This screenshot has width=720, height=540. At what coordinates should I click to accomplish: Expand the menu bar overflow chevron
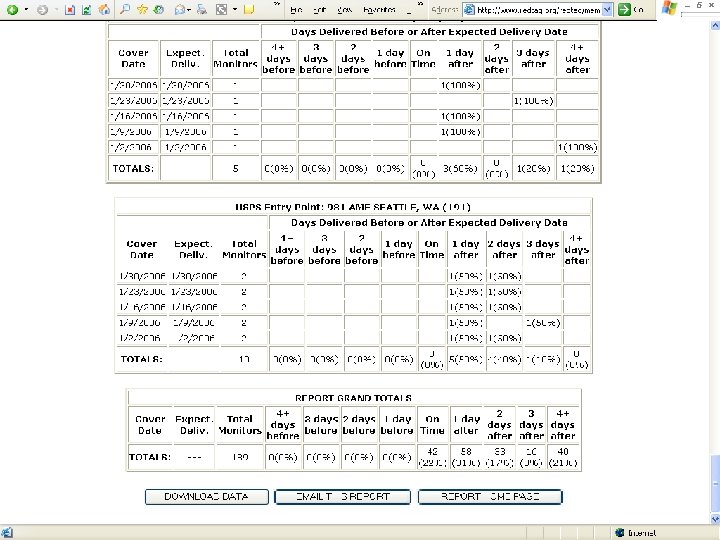[420, 4]
